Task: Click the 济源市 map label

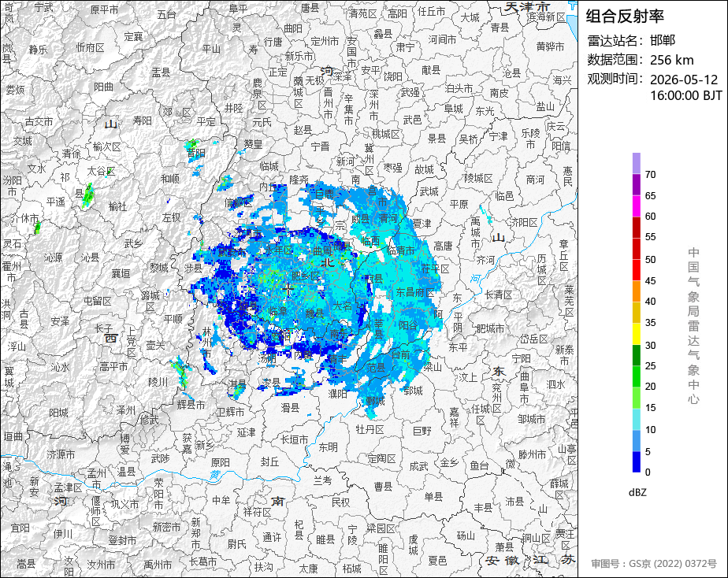Action: [x=61, y=454]
